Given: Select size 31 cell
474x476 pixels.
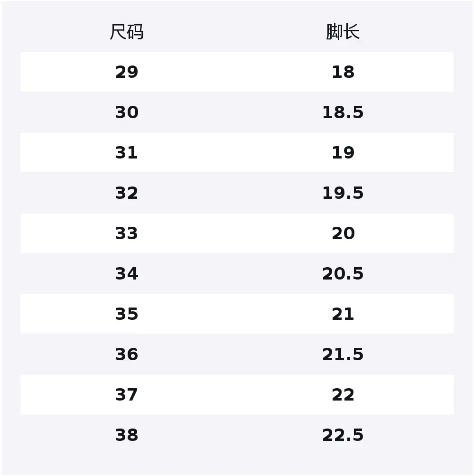Looking at the screenshot, I should tap(127, 153).
